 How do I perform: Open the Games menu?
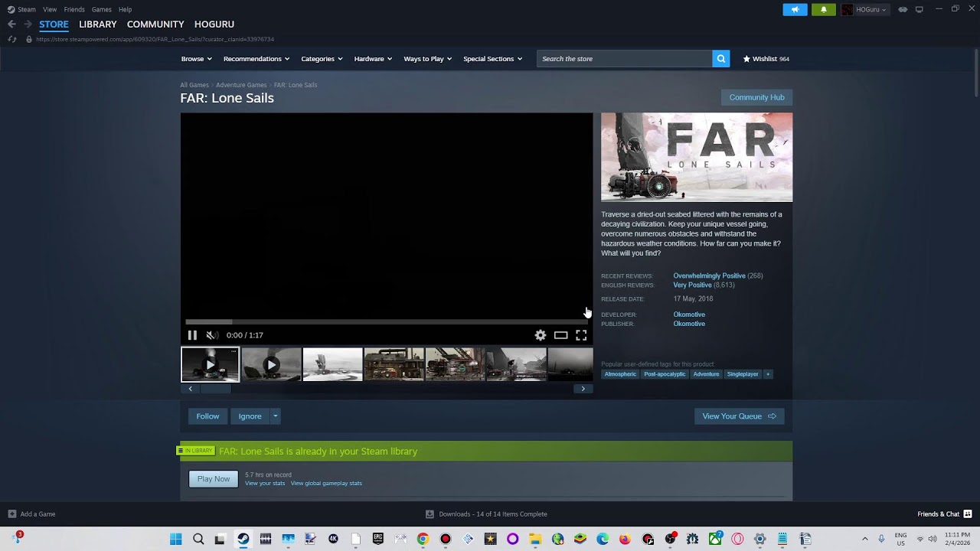click(102, 9)
